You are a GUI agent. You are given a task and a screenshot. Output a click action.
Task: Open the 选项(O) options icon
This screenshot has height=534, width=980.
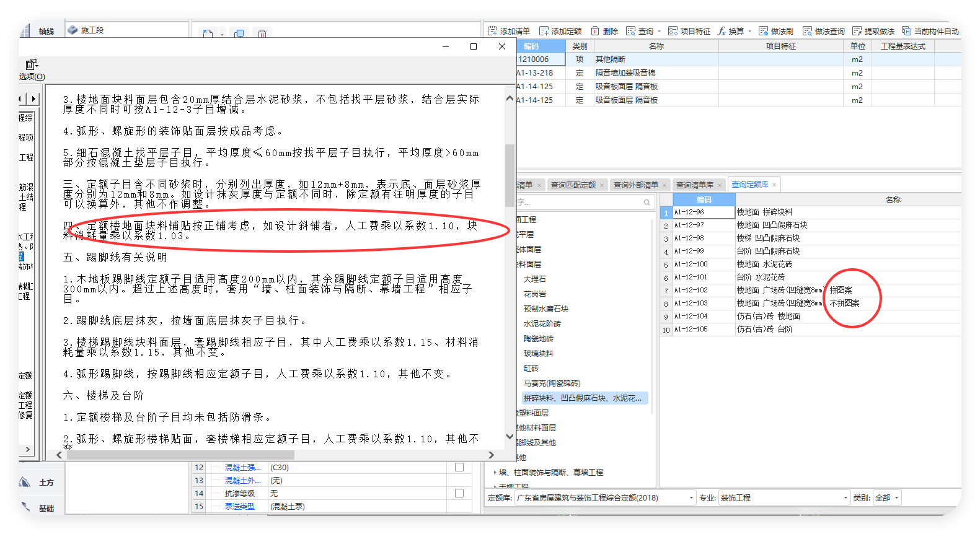[32, 64]
